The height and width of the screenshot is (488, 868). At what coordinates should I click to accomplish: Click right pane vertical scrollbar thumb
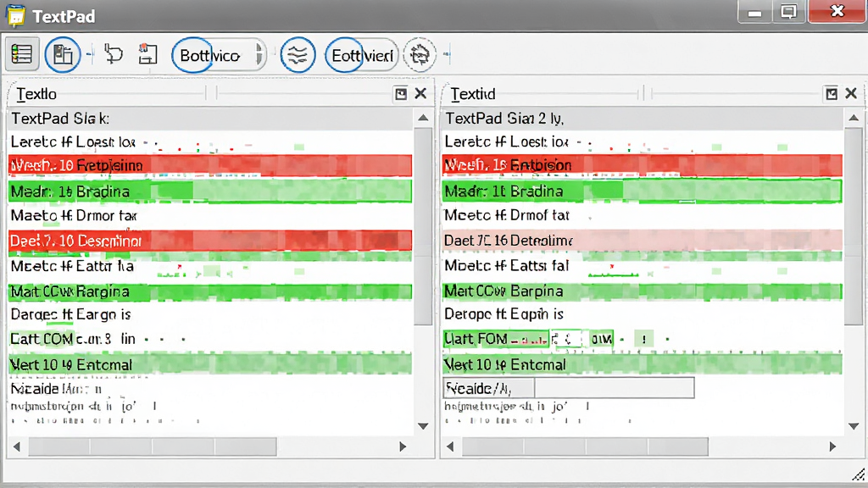[854, 227]
